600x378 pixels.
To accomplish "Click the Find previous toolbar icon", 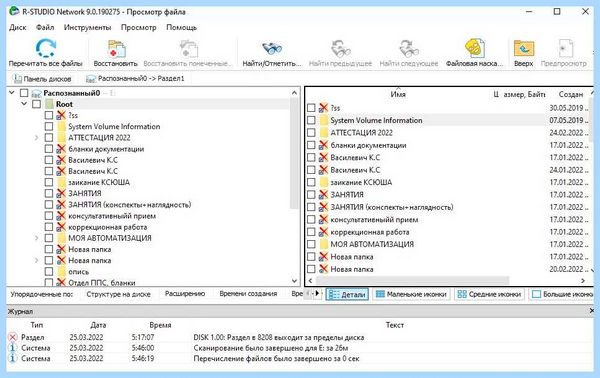I will (x=340, y=49).
